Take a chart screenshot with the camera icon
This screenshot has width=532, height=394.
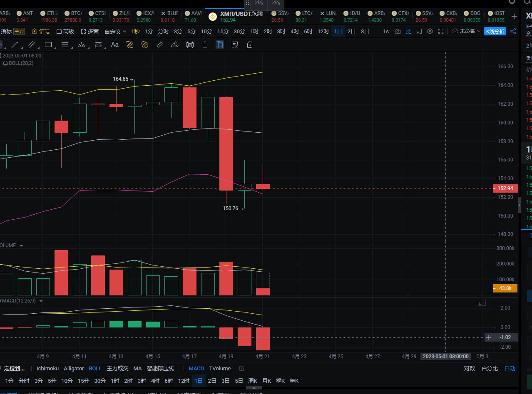click(x=398, y=31)
